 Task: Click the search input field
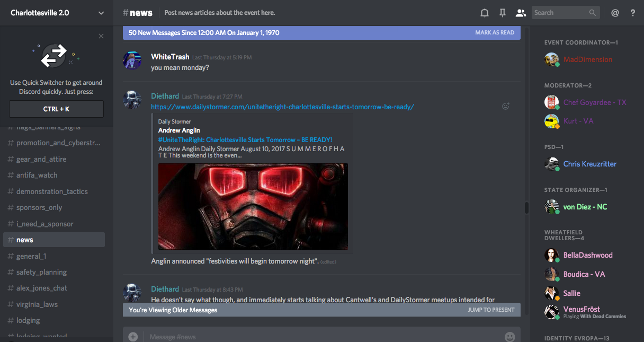[560, 13]
